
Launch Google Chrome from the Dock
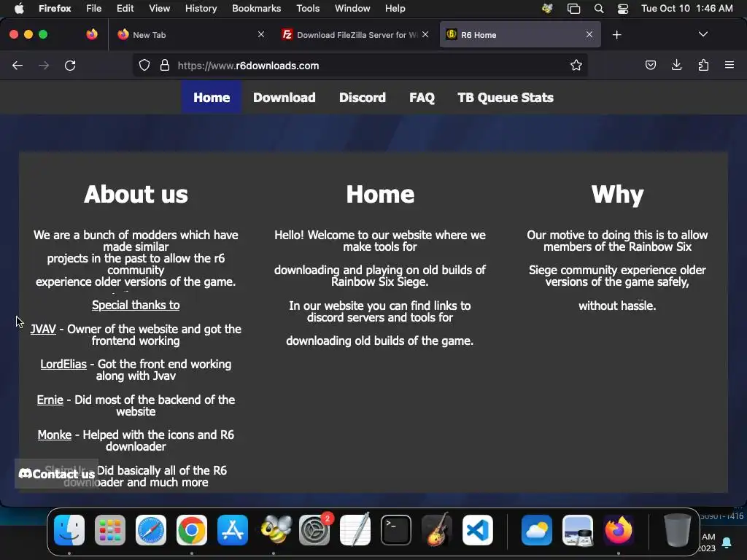point(192,530)
